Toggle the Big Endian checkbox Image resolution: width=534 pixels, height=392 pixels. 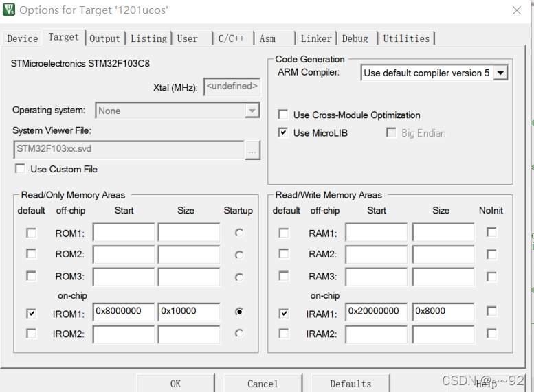(x=391, y=132)
